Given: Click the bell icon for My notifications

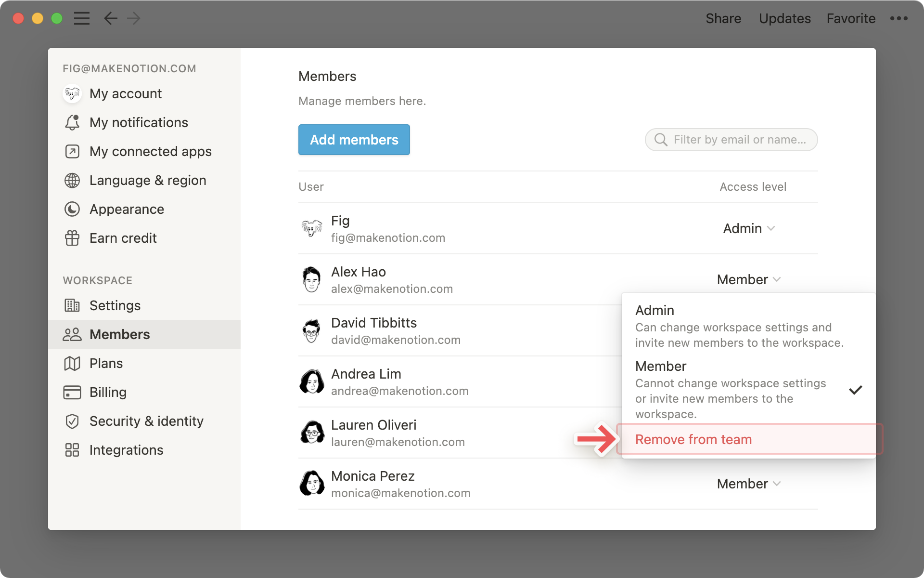Looking at the screenshot, I should pos(72,122).
